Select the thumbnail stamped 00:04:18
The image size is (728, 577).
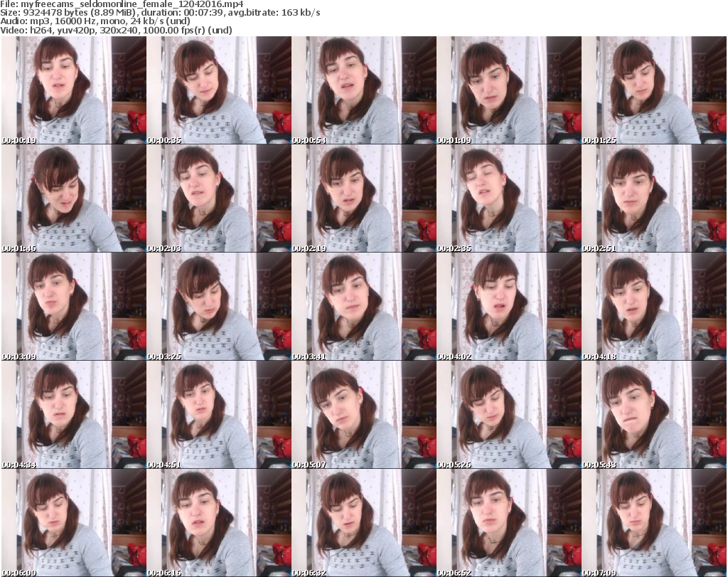tap(654, 307)
